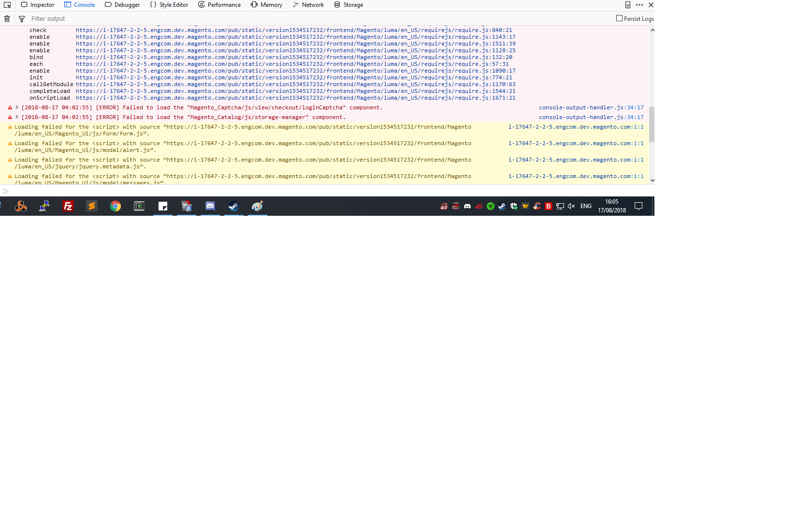Clear console output with trash icon
The image size is (812, 508).
click(x=7, y=18)
